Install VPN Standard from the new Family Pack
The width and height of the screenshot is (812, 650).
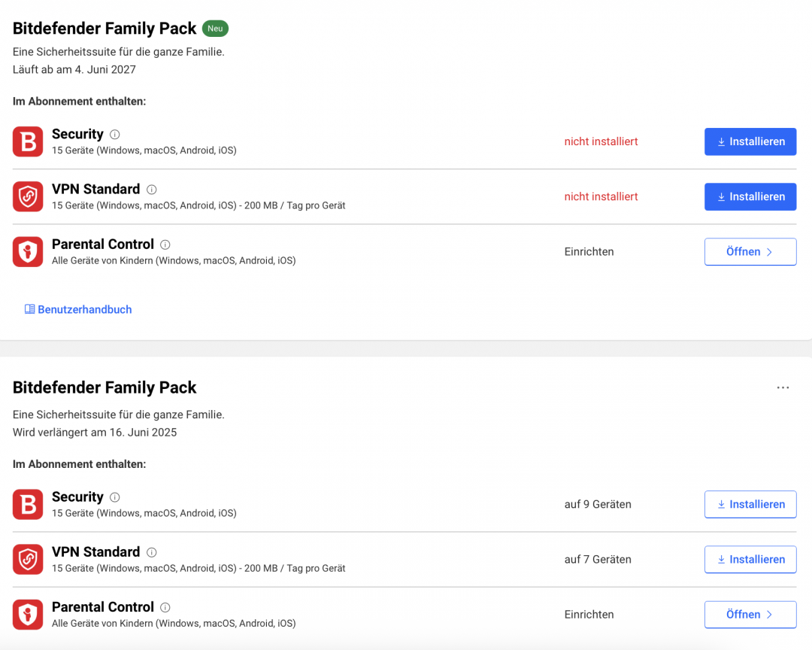click(x=750, y=196)
